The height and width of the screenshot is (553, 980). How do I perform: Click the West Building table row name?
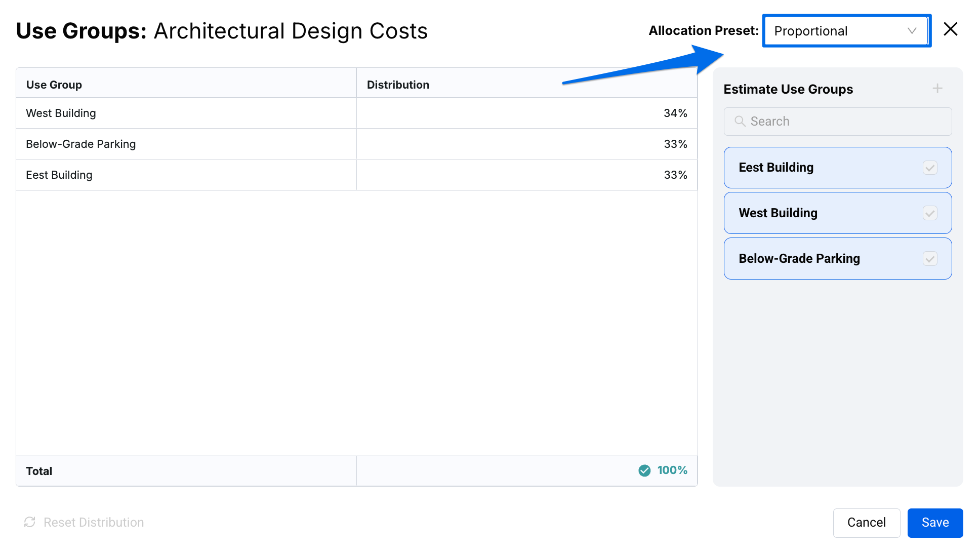point(61,113)
